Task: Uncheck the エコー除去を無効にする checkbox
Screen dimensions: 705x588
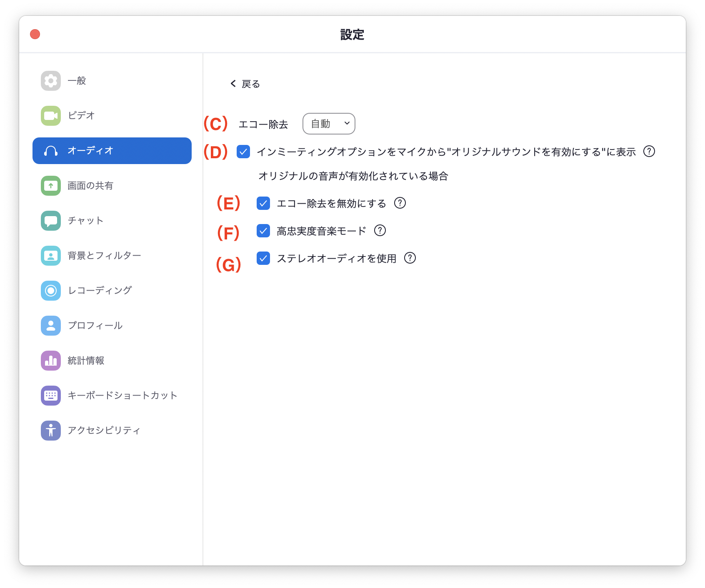Action: tap(263, 203)
